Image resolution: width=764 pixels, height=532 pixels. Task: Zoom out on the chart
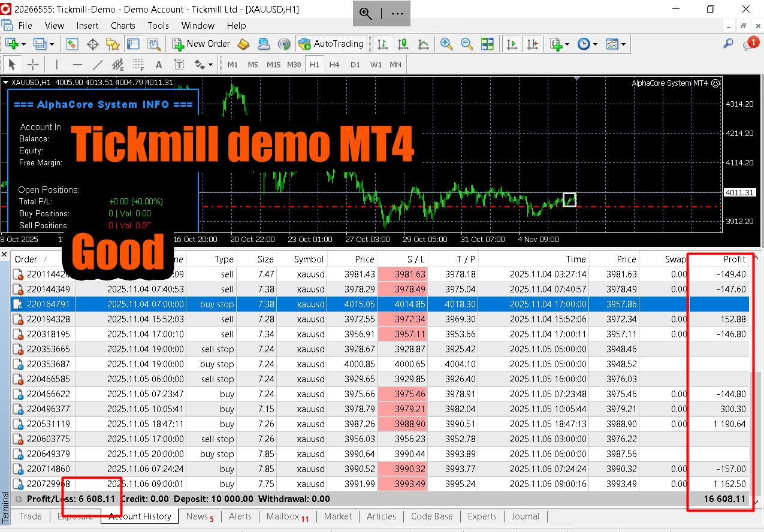pos(467,44)
